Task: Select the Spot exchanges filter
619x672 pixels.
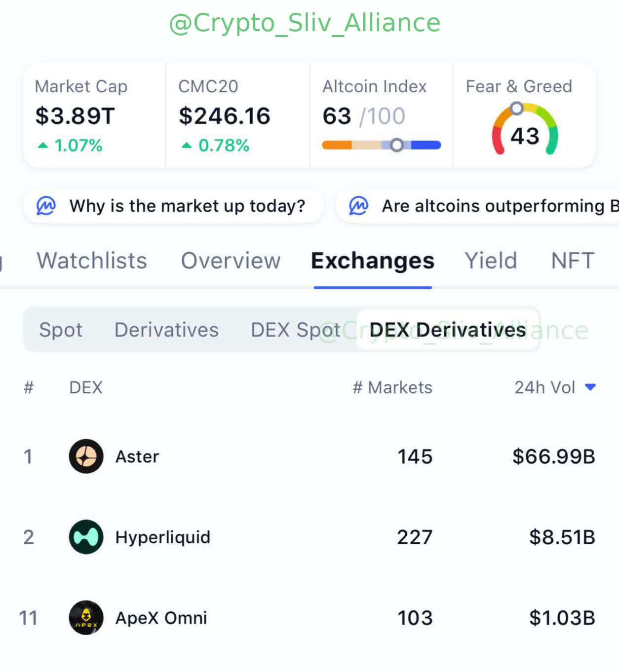Action: [61, 330]
